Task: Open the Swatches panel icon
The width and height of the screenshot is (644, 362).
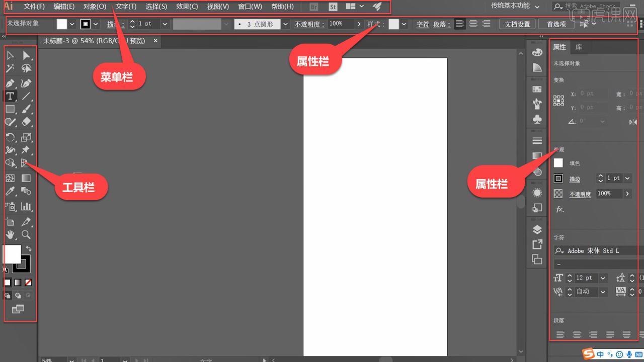Action: coord(537,89)
